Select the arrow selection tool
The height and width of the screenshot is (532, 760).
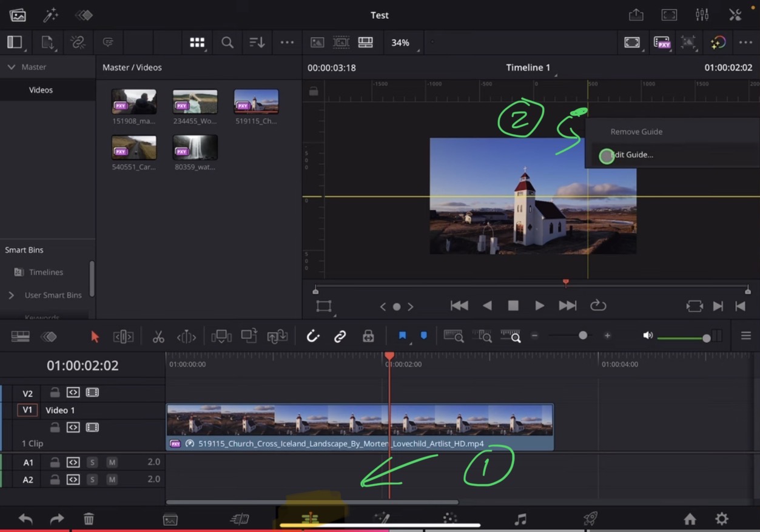click(x=95, y=336)
